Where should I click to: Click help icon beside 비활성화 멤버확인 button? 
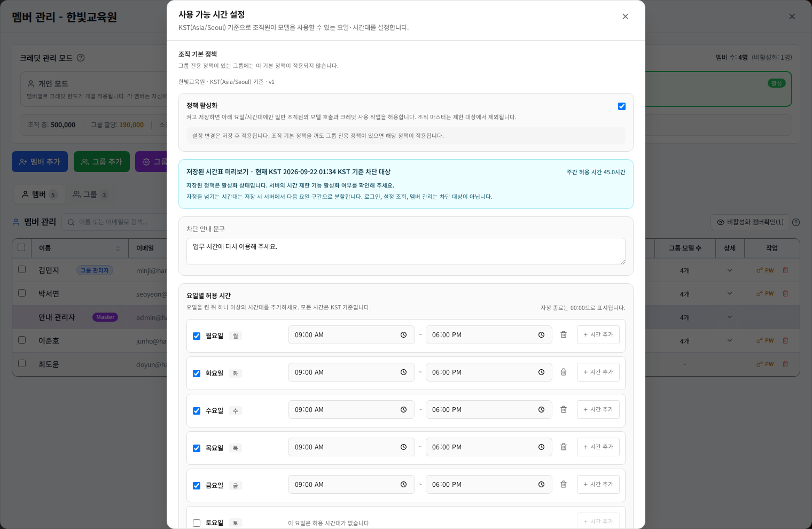pyautogui.click(x=796, y=222)
